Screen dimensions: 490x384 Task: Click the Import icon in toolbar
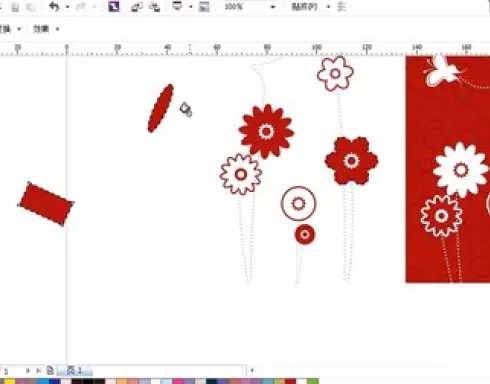(136, 7)
